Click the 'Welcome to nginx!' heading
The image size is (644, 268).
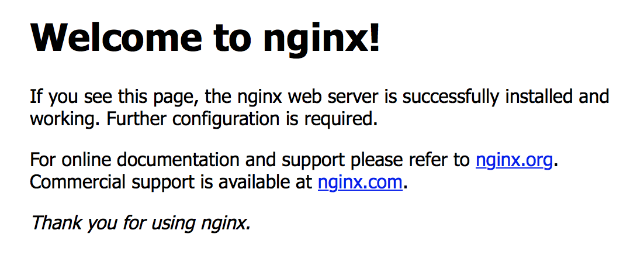point(205,37)
